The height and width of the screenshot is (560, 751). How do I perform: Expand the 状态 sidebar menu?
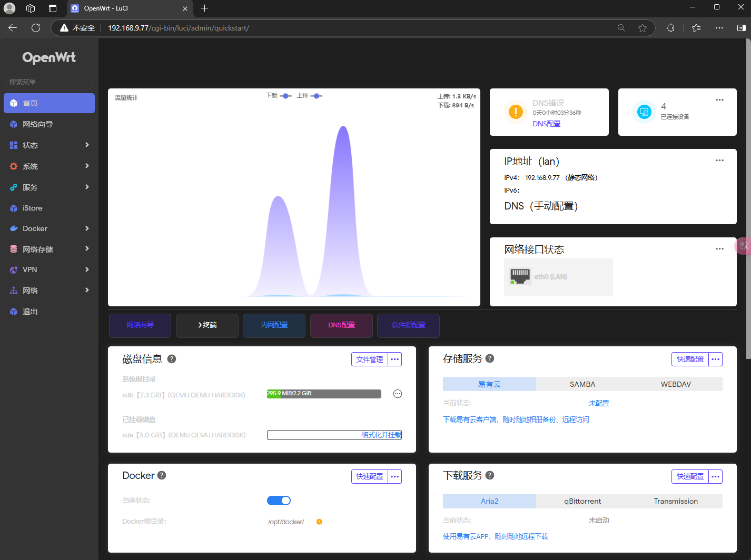tap(49, 145)
